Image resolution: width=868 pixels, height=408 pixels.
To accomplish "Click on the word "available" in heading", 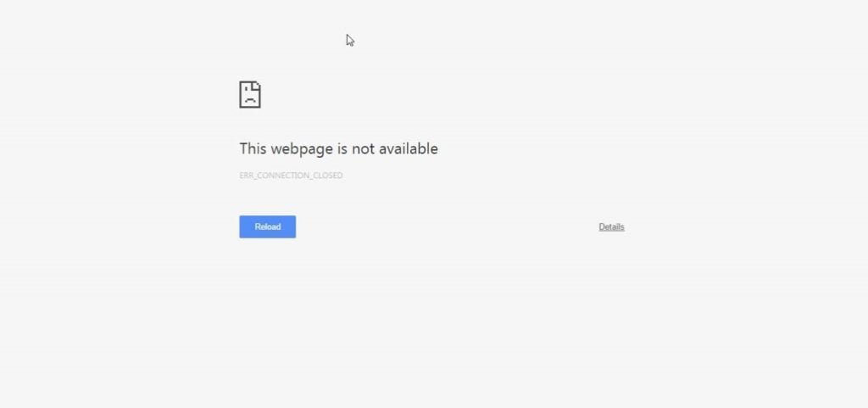I will point(408,148).
